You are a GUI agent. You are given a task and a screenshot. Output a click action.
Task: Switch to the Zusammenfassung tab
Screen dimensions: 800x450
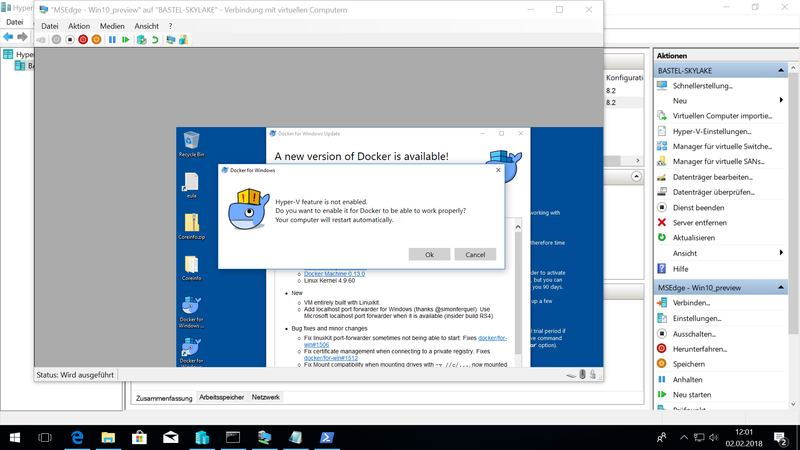pos(164,398)
